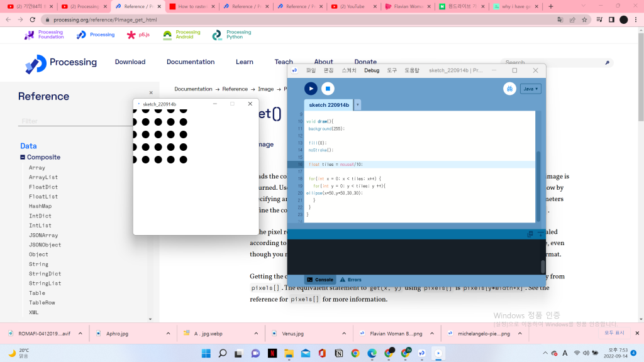Open the Processing Foundation link
The width and height of the screenshot is (644, 362).
pyautogui.click(x=44, y=35)
